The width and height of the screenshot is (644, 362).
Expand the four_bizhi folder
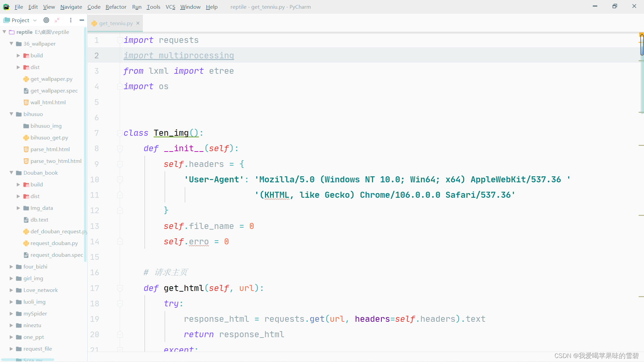(11, 267)
